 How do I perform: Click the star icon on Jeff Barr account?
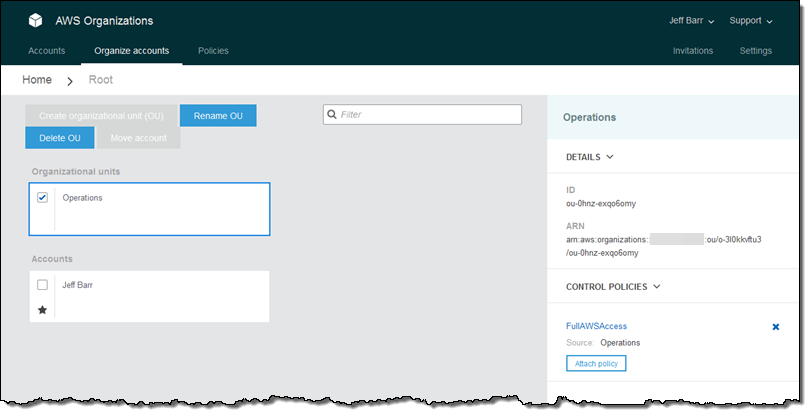point(42,310)
